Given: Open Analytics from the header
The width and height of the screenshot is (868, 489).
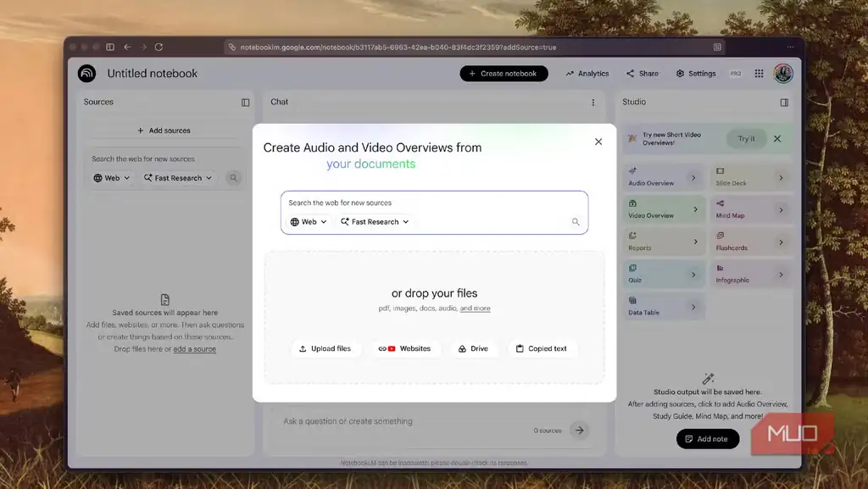Looking at the screenshot, I should tap(587, 74).
